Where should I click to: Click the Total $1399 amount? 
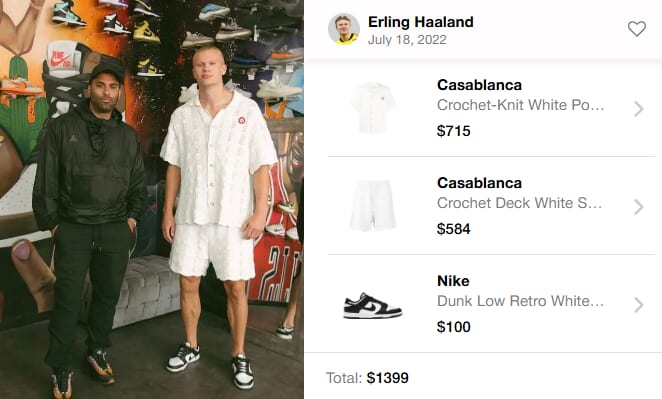coord(388,377)
